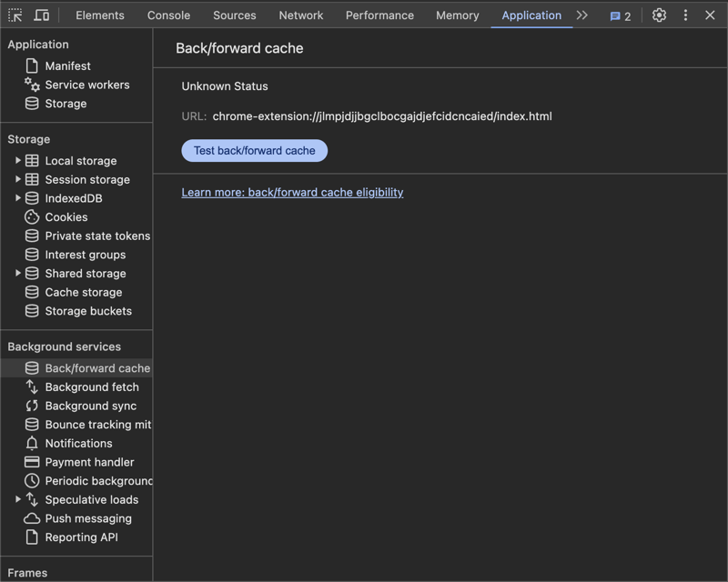Click the Speculative loads arrows icon

(x=32, y=499)
